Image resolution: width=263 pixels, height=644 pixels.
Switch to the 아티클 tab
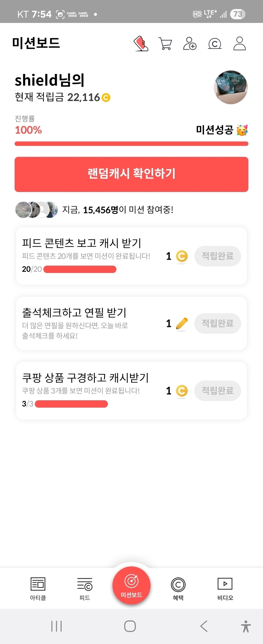point(38,588)
